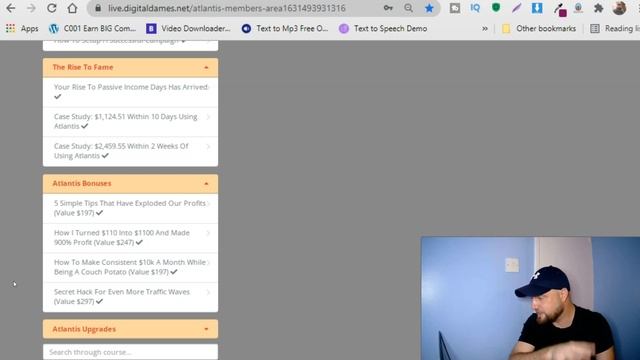Viewport: 640px width, 360px height.
Task: Open Consistent $10k A Month lesson
Action: pyautogui.click(x=130, y=267)
